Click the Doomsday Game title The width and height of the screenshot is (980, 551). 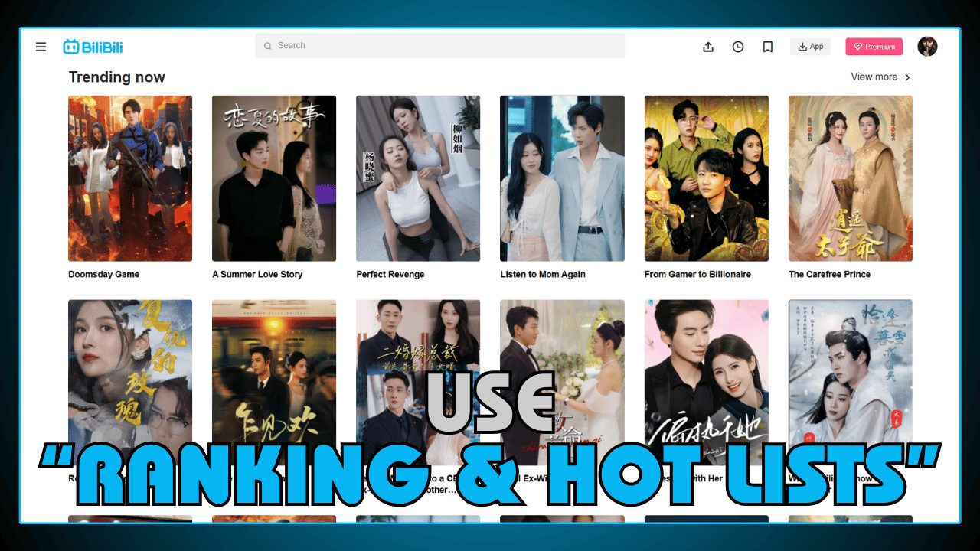[103, 274]
